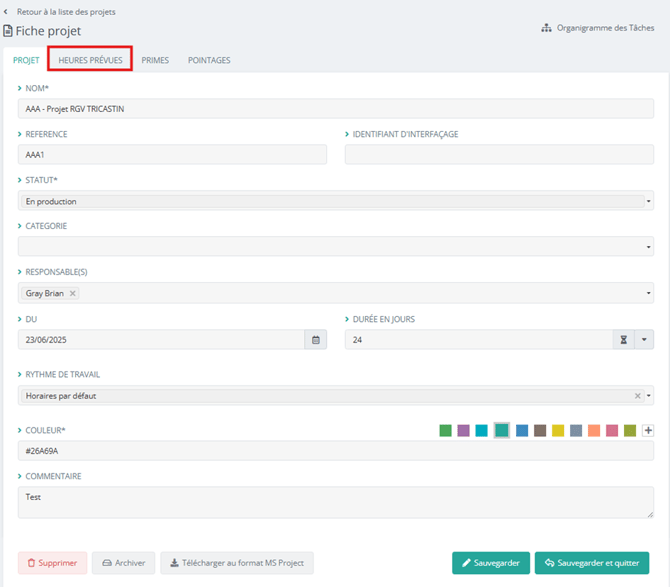Expand the Statut dropdown
The width and height of the screenshot is (670, 587).
648,202
